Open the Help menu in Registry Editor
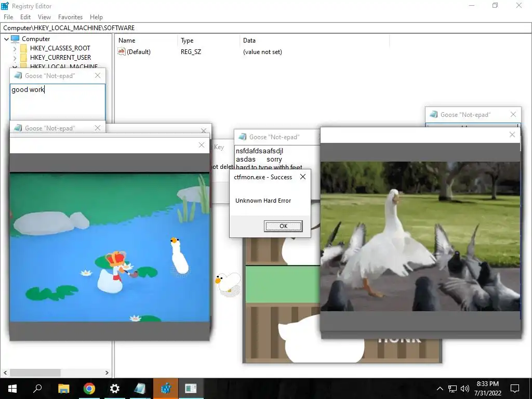532x399 pixels. coord(96,17)
